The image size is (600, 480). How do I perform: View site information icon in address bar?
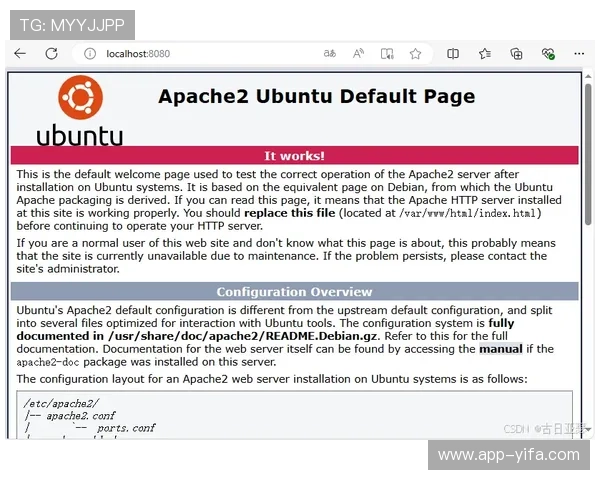pyautogui.click(x=90, y=54)
